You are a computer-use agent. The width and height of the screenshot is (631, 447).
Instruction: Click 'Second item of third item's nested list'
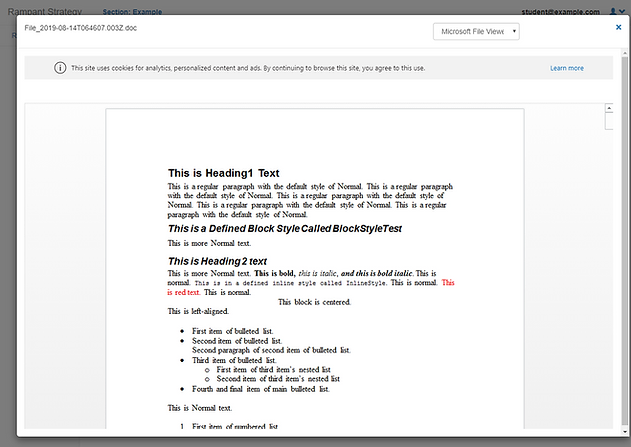click(278, 379)
